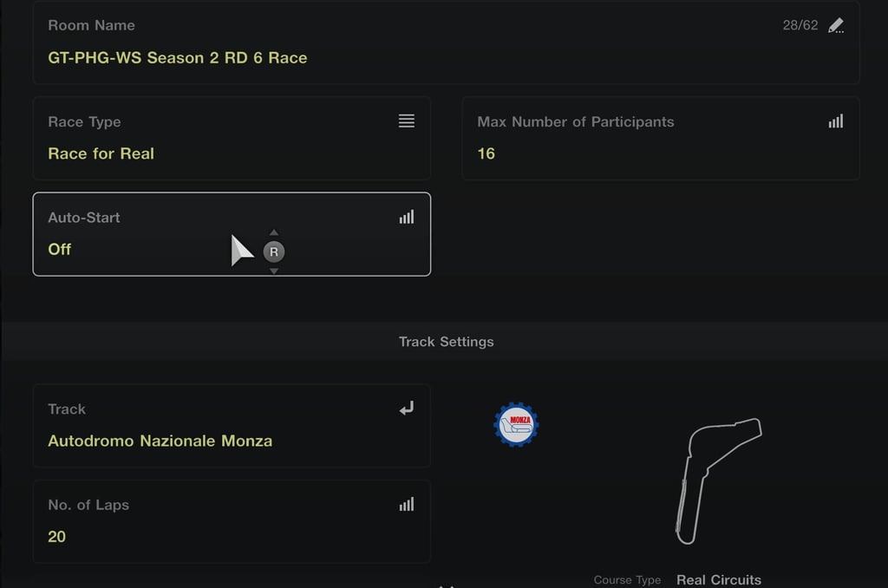Click the Track enter arrow icon
Image resolution: width=888 pixels, height=588 pixels.
point(406,408)
